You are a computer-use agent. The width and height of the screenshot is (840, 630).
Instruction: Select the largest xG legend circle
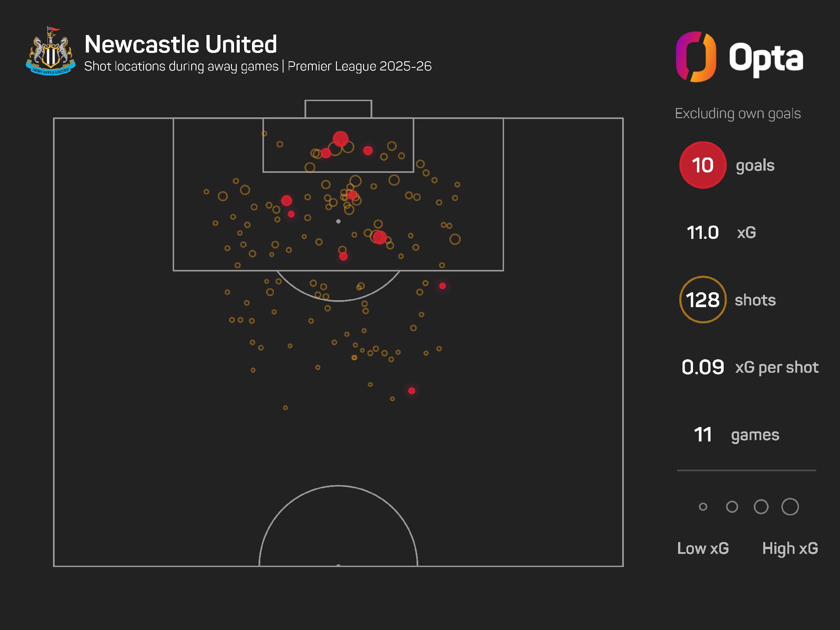tap(790, 507)
